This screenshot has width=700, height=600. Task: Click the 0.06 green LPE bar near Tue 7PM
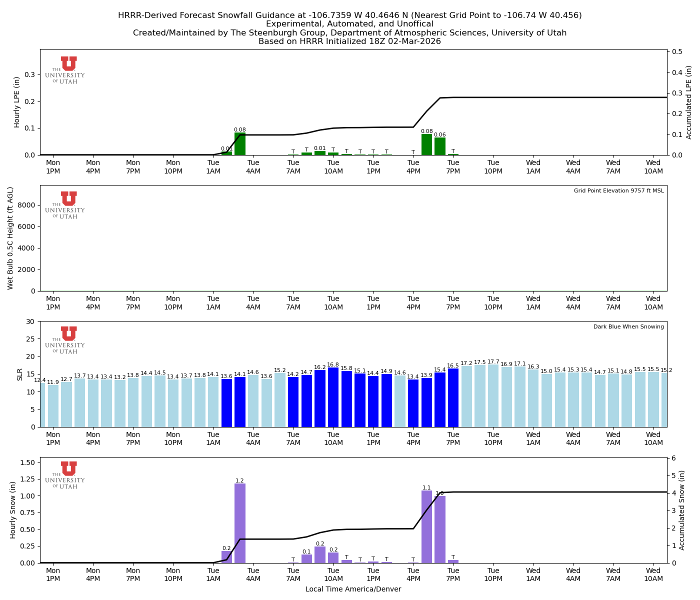(x=440, y=145)
